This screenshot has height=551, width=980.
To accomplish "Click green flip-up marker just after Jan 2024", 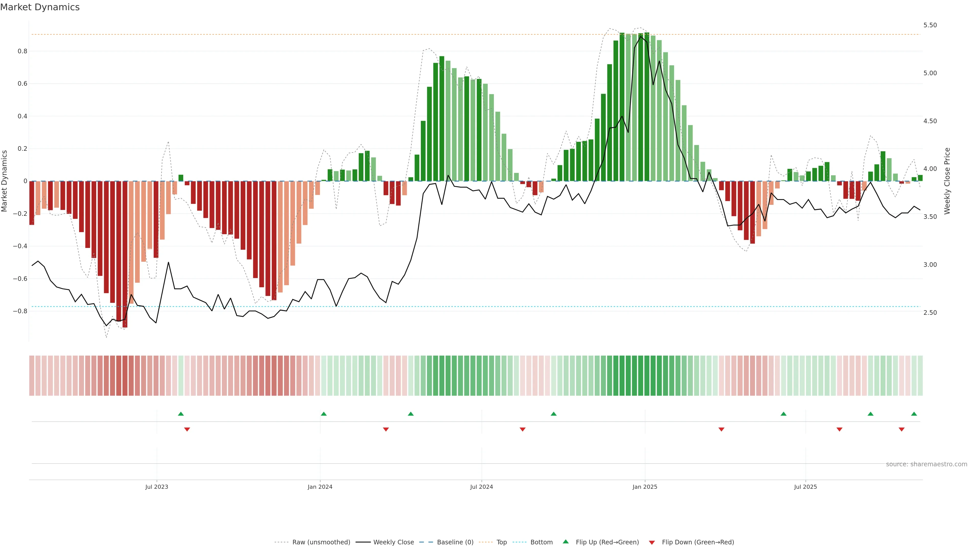I will pyautogui.click(x=324, y=414).
